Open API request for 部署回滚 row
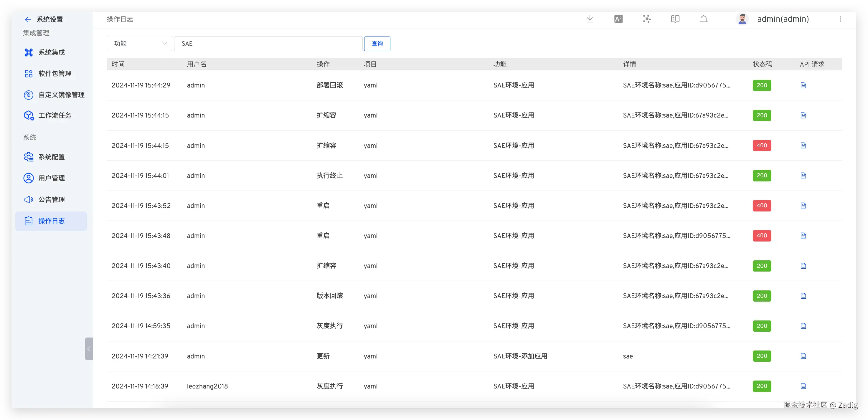The image size is (868, 420). [x=803, y=85]
